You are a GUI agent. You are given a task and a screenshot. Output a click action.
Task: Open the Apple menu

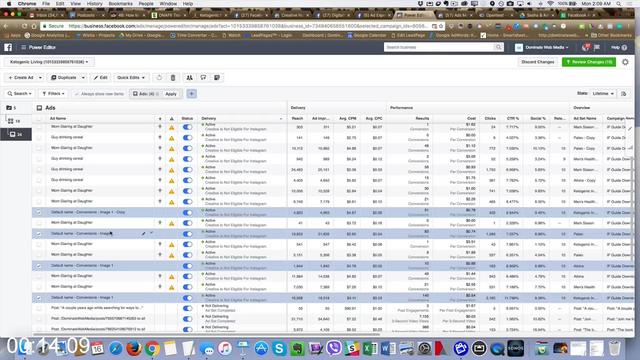point(9,4)
